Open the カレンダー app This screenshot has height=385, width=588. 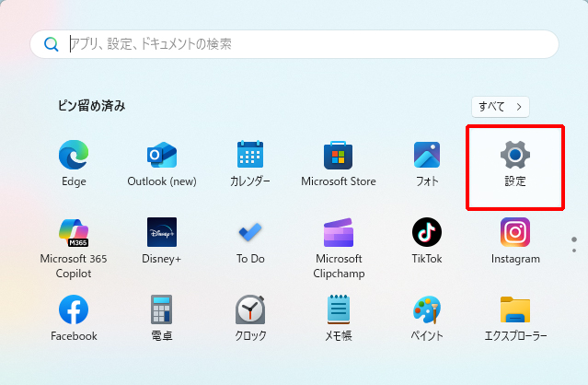click(x=250, y=157)
